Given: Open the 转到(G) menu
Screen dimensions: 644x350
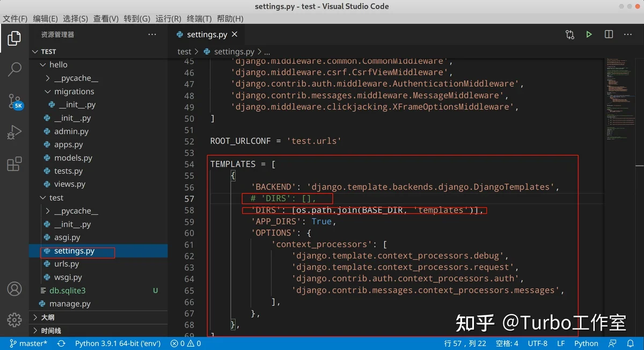Looking at the screenshot, I should click(137, 19).
